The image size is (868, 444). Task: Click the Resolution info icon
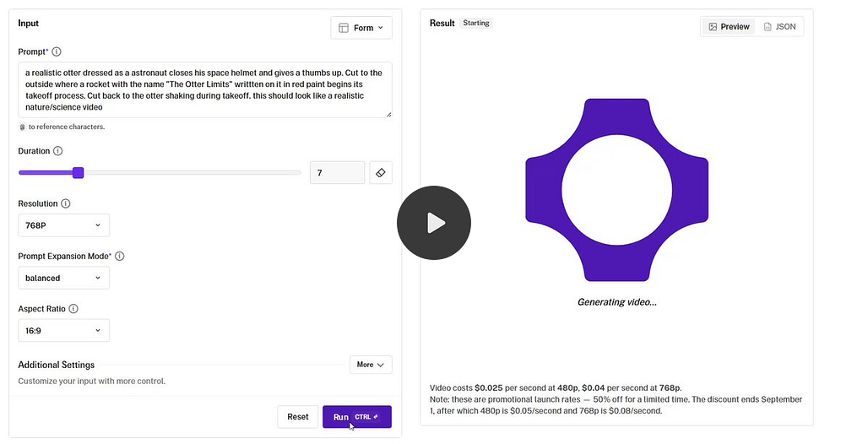point(65,203)
